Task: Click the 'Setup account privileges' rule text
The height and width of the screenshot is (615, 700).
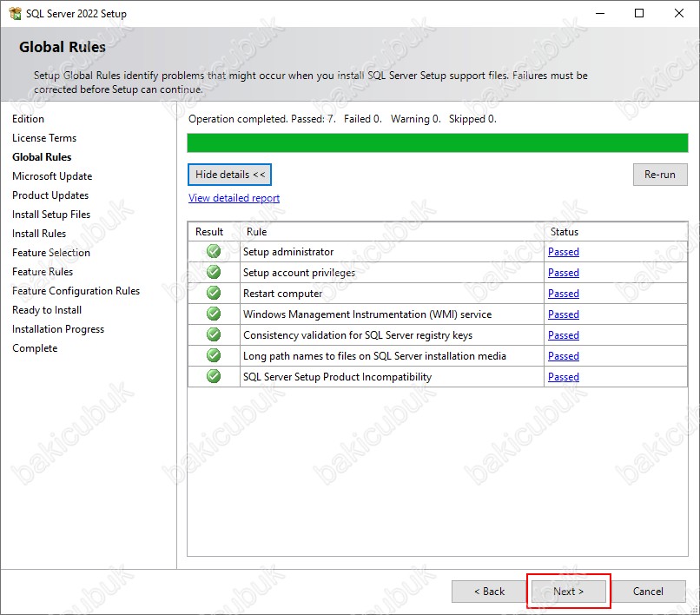Action: pyautogui.click(x=299, y=273)
